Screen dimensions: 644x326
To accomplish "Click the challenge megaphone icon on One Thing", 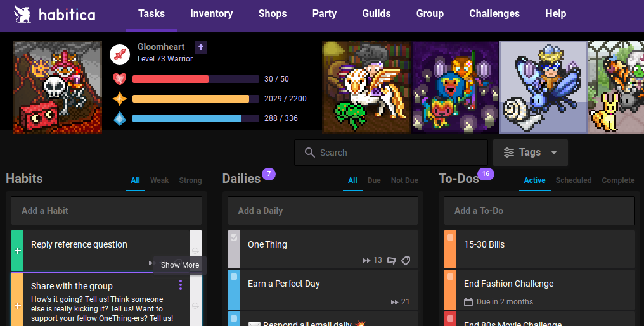I will point(392,260).
